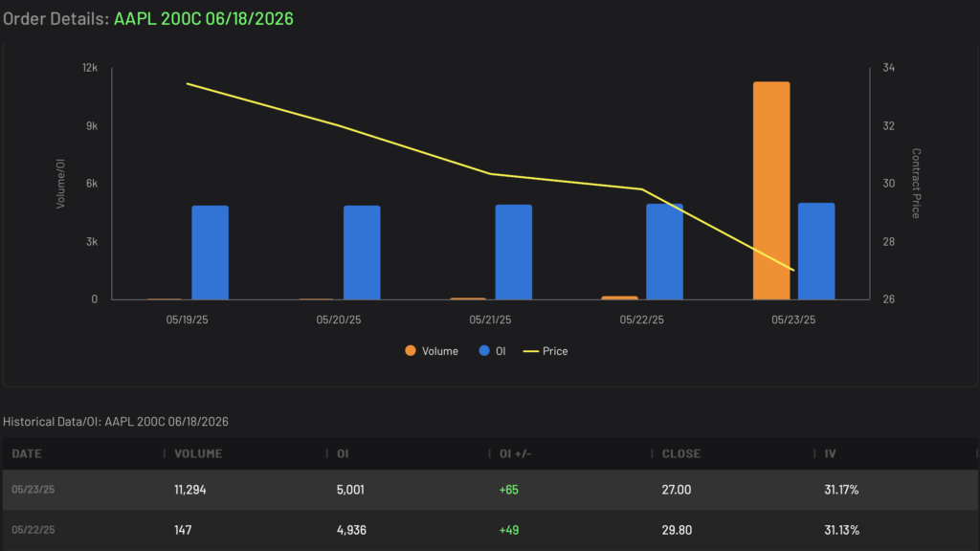Click the OI value 5,001
980x551 pixels.
[350, 490]
